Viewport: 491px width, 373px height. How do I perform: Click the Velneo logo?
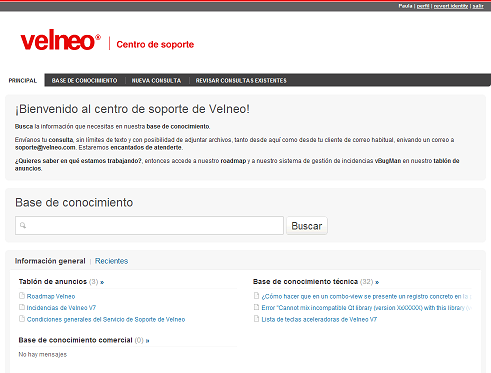(x=61, y=40)
